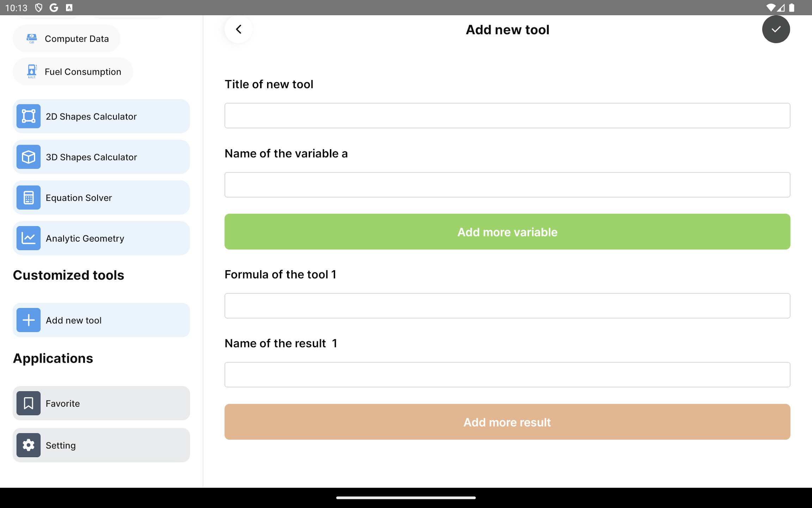Focus the Name of the result 1 field
The image size is (812, 508).
tap(507, 375)
